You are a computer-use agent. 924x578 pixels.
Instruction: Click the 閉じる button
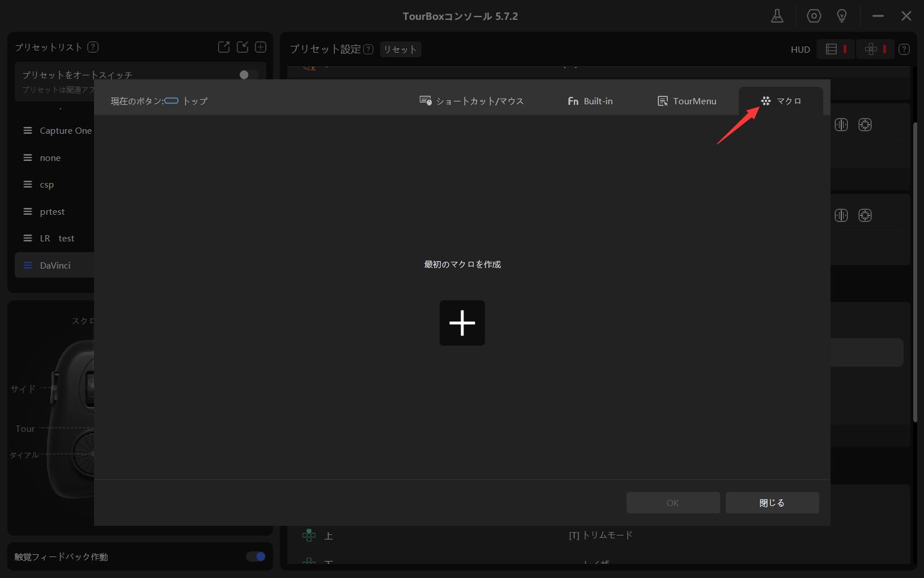pos(772,503)
